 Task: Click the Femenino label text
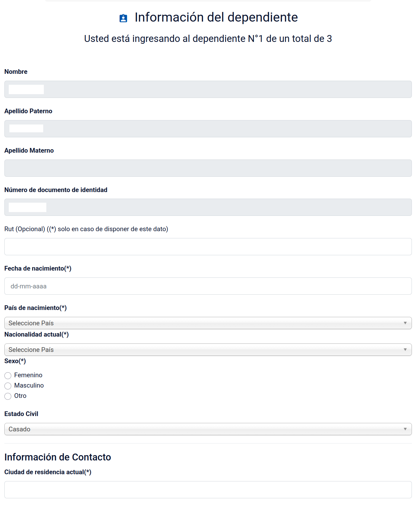[x=28, y=375]
